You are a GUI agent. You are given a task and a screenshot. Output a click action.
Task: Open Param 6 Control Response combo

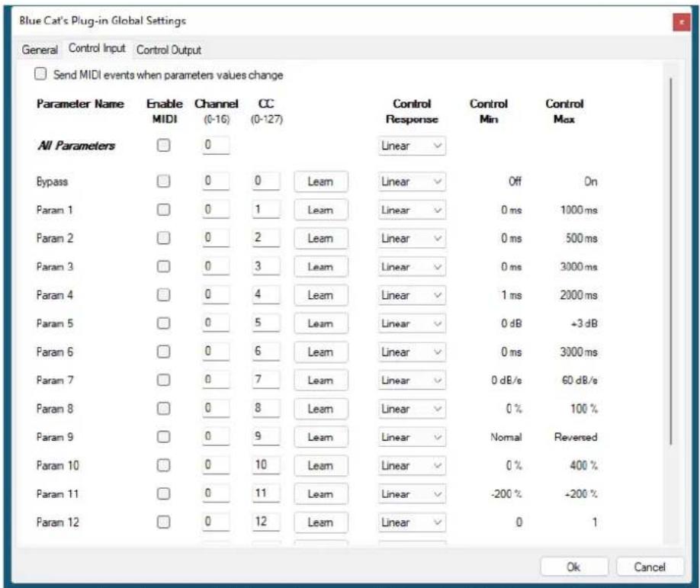(412, 352)
